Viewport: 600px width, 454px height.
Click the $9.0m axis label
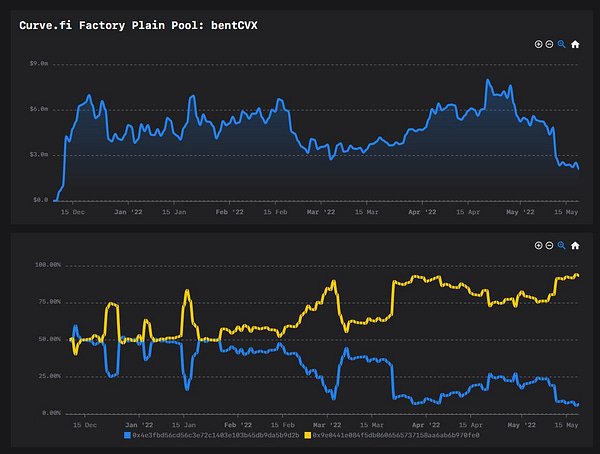(39, 64)
